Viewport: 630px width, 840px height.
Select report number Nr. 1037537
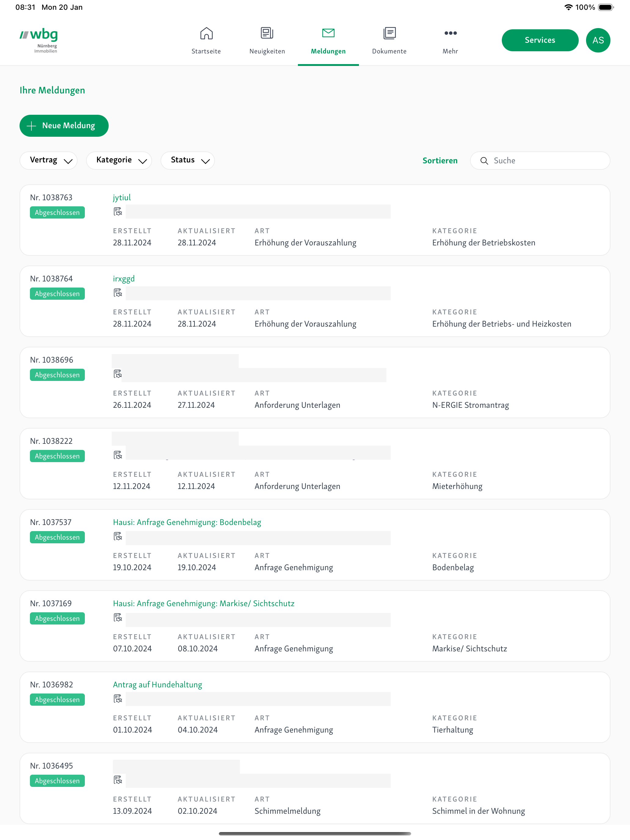(x=51, y=522)
